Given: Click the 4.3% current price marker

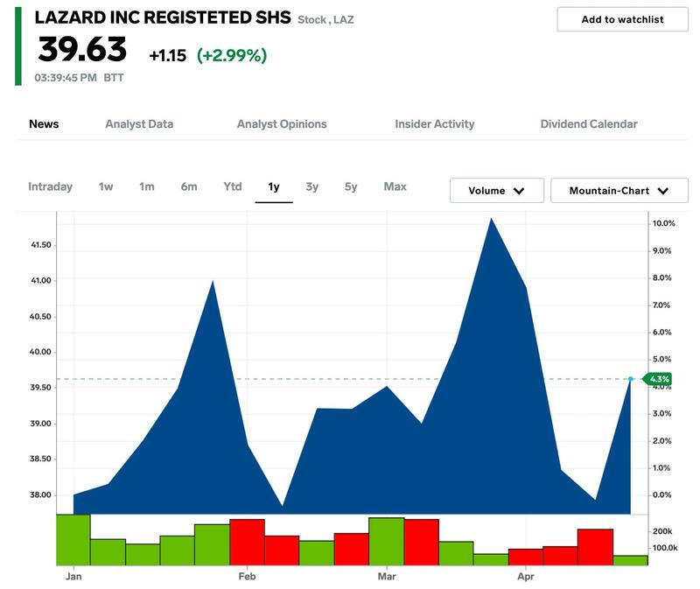Looking at the screenshot, I should click(657, 379).
